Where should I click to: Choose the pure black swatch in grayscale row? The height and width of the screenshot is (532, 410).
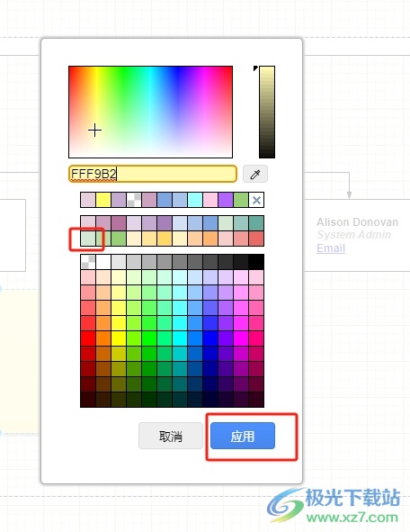pyautogui.click(x=256, y=262)
